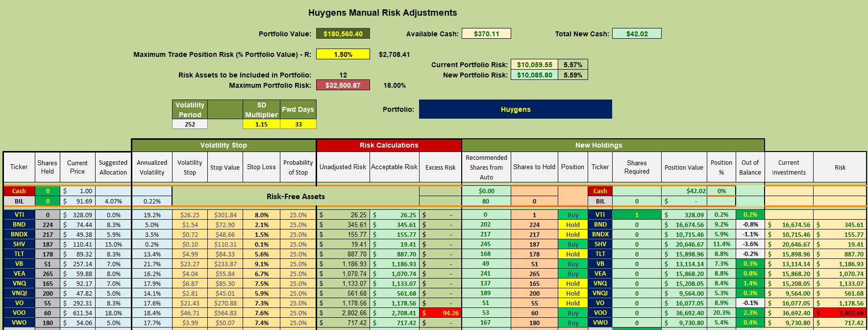868x330 pixels.
Task: Click the VOO current price 611.54
Action: (x=77, y=313)
